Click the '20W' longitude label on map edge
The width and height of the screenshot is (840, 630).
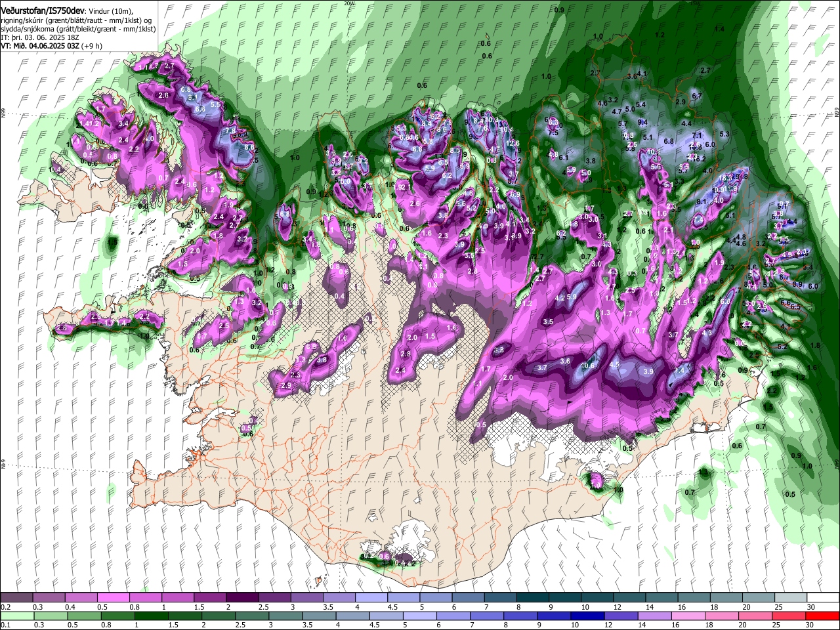tap(349, 3)
